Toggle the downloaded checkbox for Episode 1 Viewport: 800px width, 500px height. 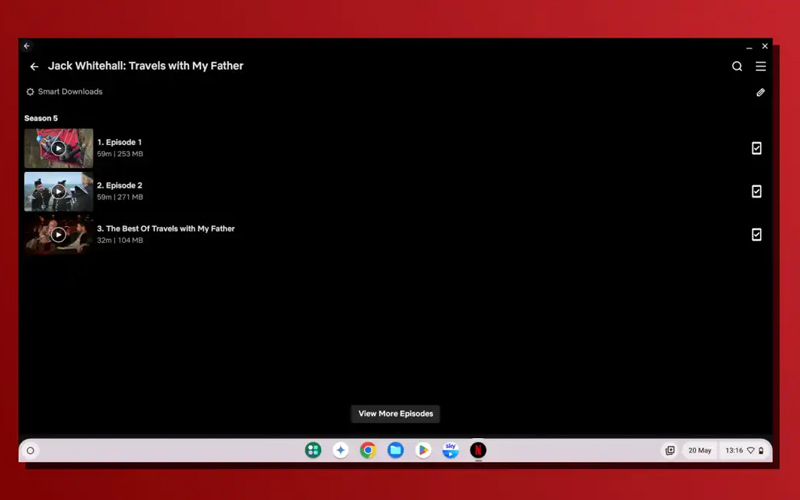757,148
